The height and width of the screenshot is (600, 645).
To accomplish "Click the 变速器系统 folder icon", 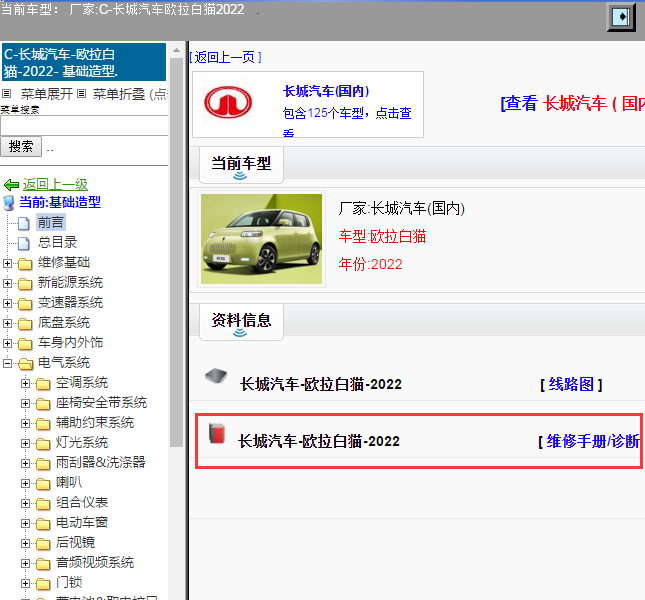I will coord(25,304).
